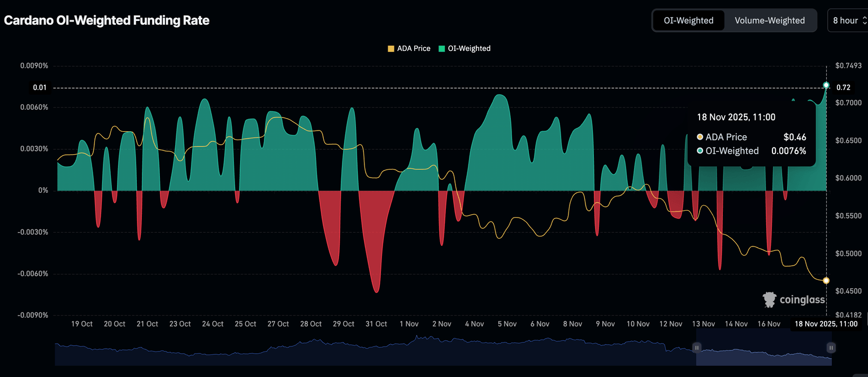The width and height of the screenshot is (868, 377).
Task: Select the OI-Weighted tab
Action: pyautogui.click(x=688, y=20)
